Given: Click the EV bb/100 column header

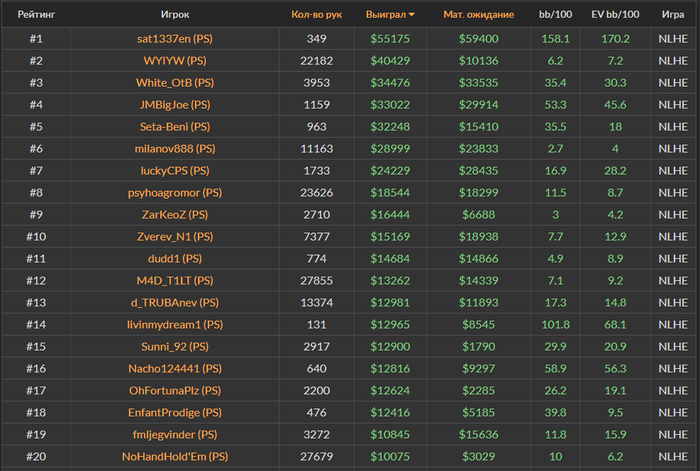Looking at the screenshot, I should [x=612, y=15].
